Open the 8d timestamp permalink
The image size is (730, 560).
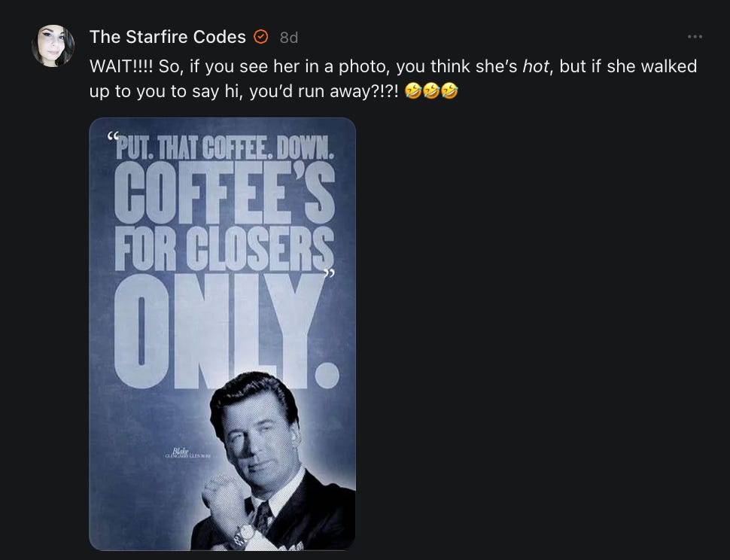click(x=289, y=37)
